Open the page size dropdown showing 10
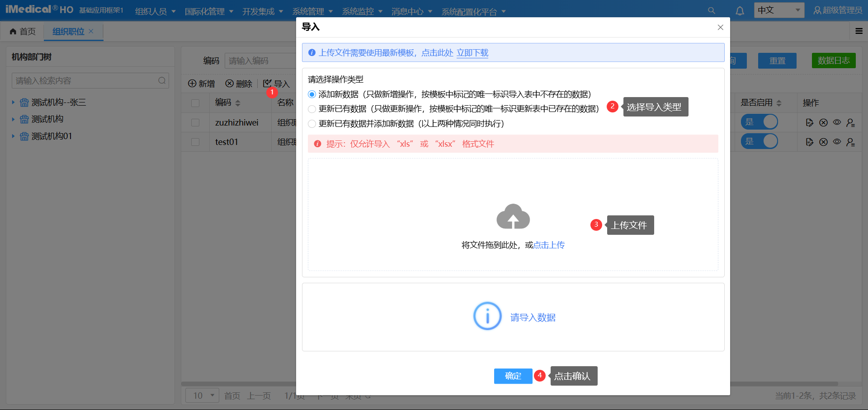This screenshot has width=868, height=410. (202, 396)
